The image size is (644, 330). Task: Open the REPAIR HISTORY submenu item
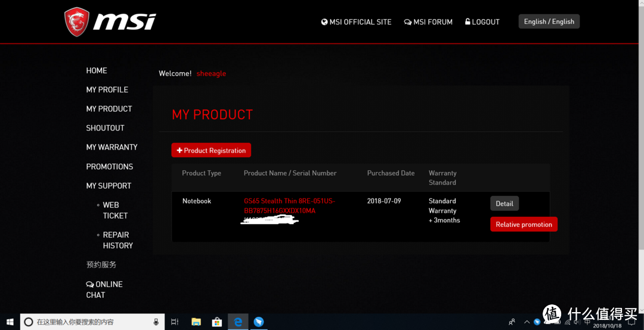118,240
